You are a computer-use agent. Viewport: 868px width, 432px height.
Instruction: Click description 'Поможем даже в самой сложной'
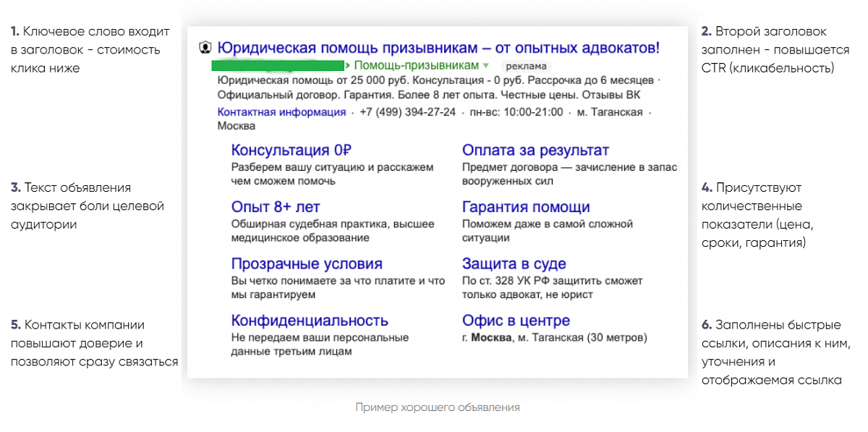point(548,224)
